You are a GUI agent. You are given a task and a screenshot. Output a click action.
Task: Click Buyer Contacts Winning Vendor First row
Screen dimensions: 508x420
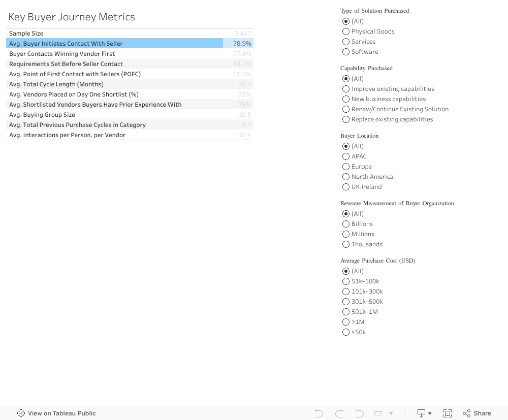click(114, 54)
